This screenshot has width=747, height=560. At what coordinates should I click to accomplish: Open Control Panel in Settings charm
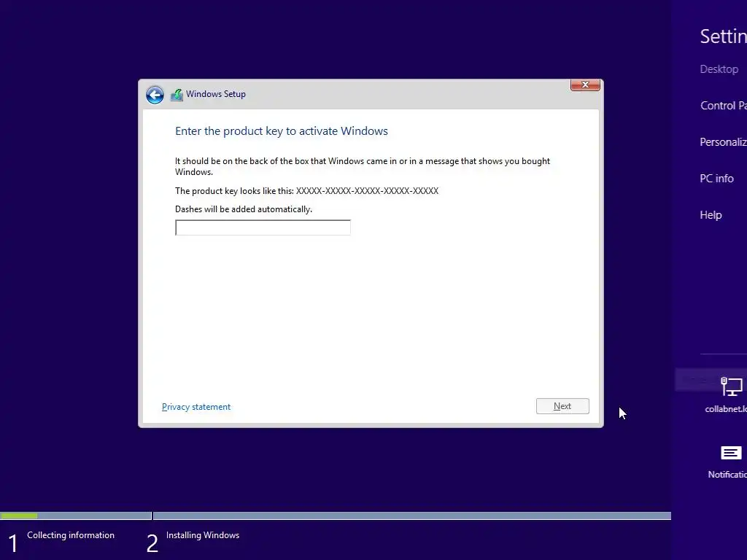[x=723, y=106]
